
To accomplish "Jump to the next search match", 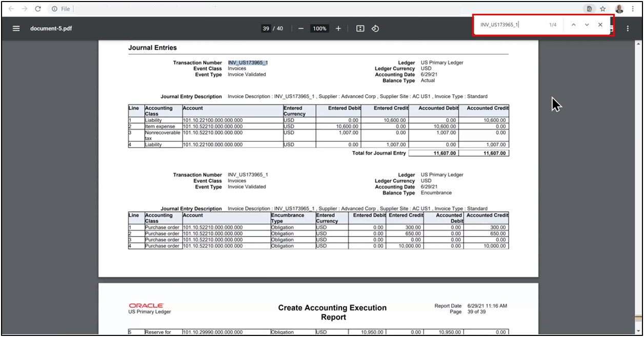I will pos(586,24).
